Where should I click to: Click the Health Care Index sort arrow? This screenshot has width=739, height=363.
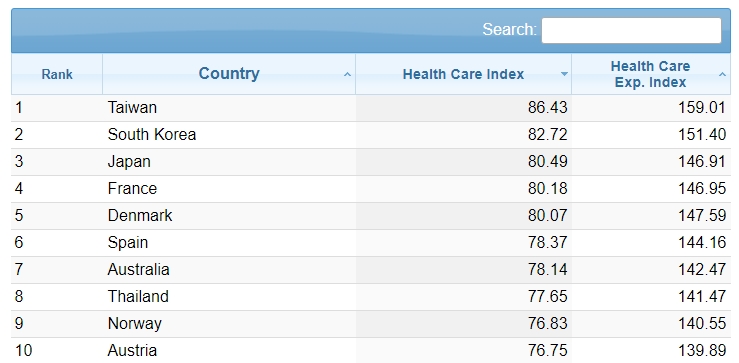(x=564, y=74)
